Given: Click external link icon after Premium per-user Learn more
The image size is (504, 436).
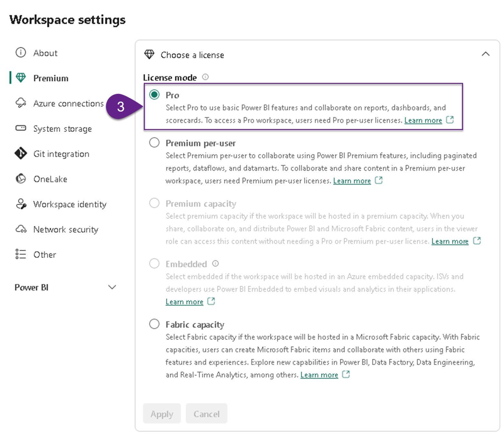Looking at the screenshot, I should click(x=379, y=180).
